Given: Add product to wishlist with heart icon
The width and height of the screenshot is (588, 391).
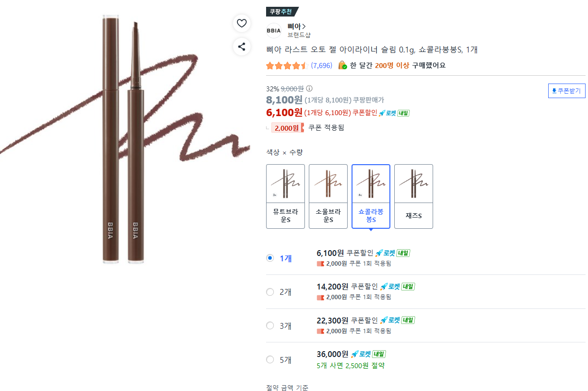Looking at the screenshot, I should 241,23.
